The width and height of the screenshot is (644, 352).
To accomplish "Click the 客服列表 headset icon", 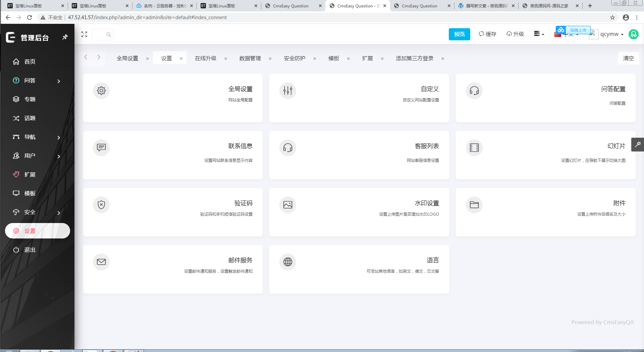I will [x=288, y=147].
